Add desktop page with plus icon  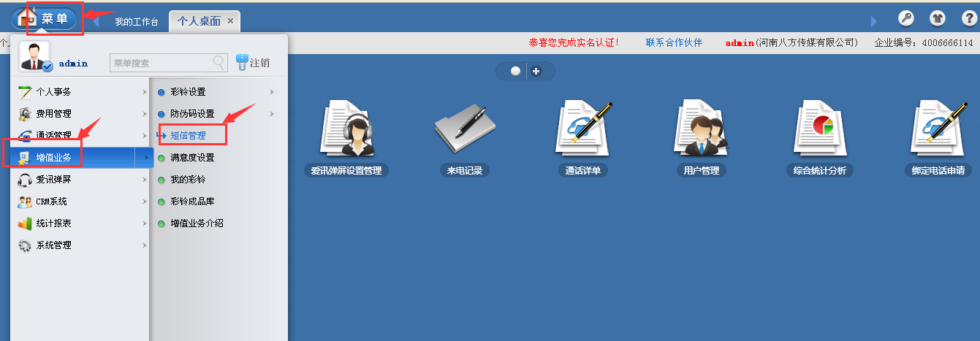(x=536, y=71)
